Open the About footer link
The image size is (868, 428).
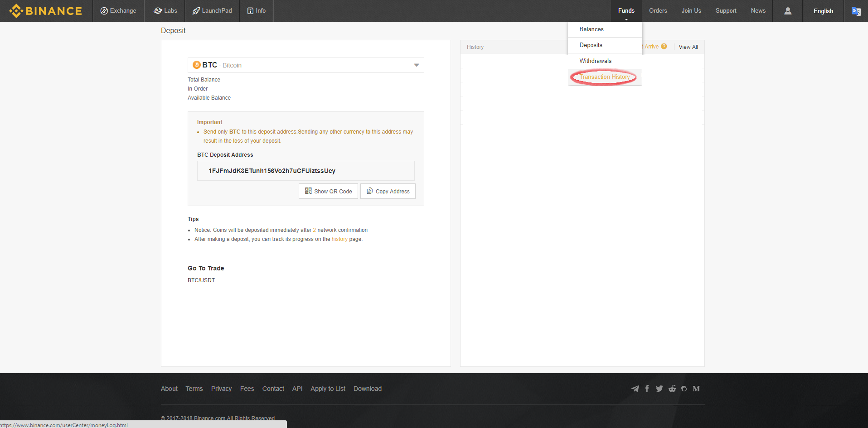(x=169, y=389)
